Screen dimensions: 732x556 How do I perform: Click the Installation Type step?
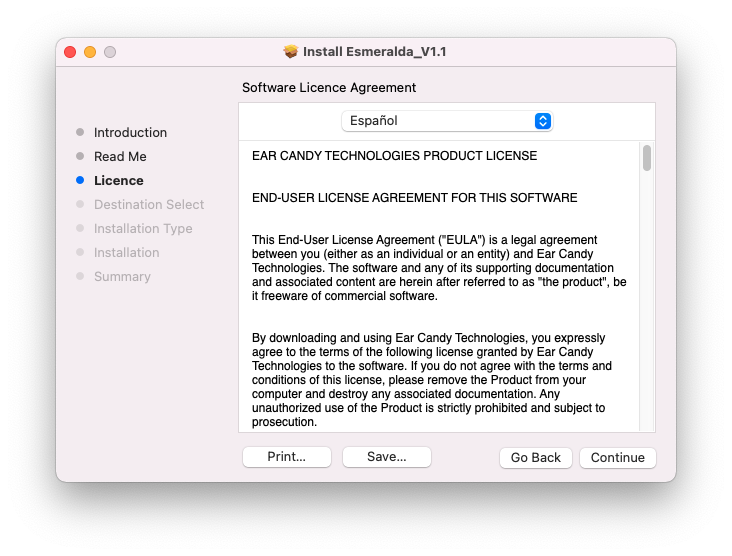143,229
